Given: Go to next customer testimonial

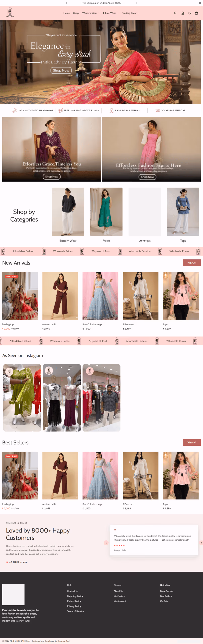Looking at the screenshot, I should click(x=201, y=543).
